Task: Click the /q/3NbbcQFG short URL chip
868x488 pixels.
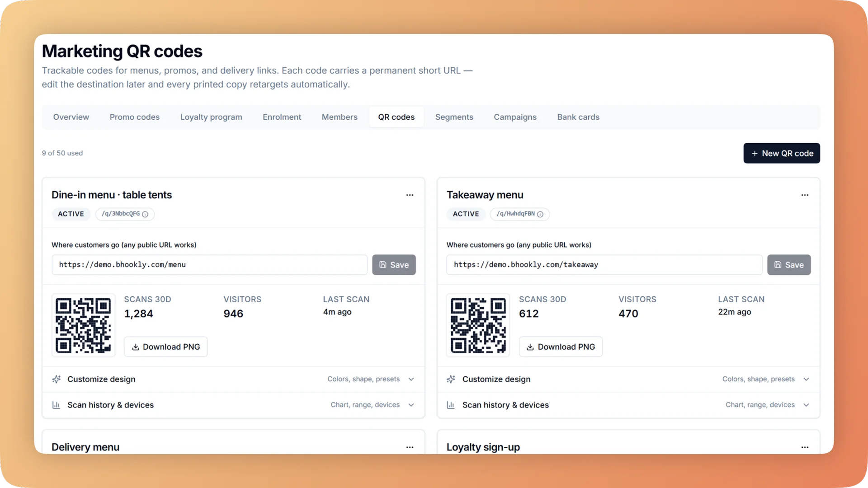Action: tap(125, 214)
